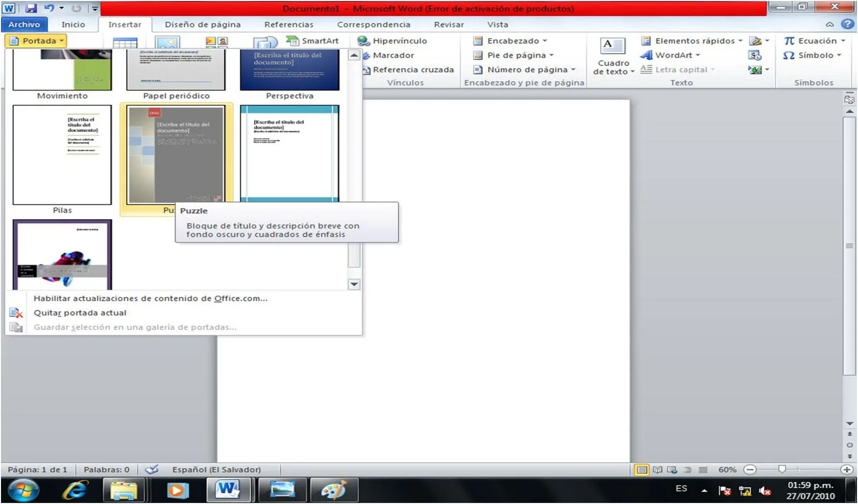The image size is (858, 504).
Task: Switch to the Inicio tab
Action: coord(73,24)
